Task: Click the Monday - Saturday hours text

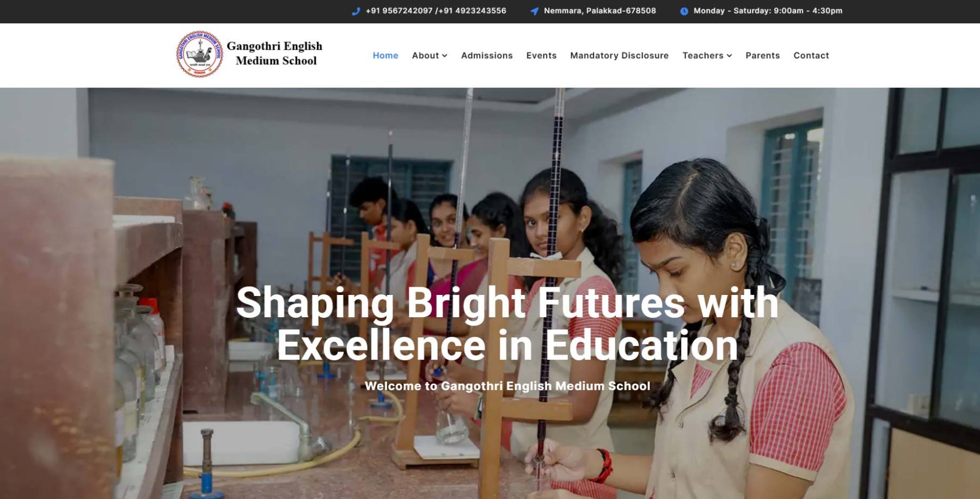Action: [x=768, y=11]
